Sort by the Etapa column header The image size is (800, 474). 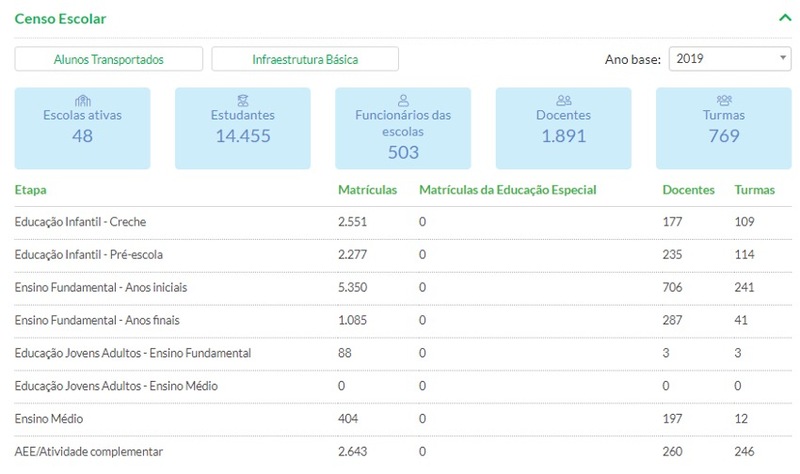click(x=31, y=190)
